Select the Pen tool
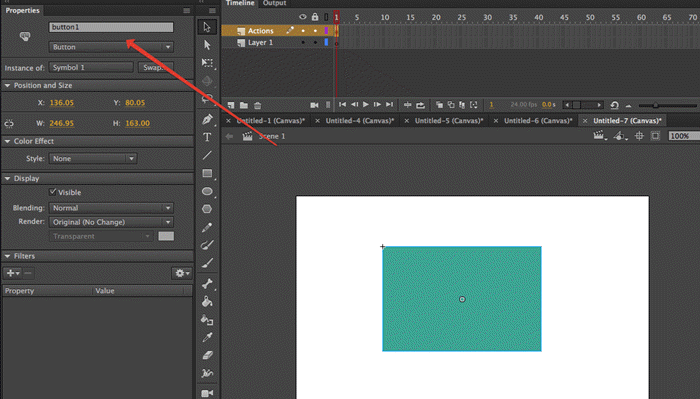The width and height of the screenshot is (700, 399). pos(207,119)
